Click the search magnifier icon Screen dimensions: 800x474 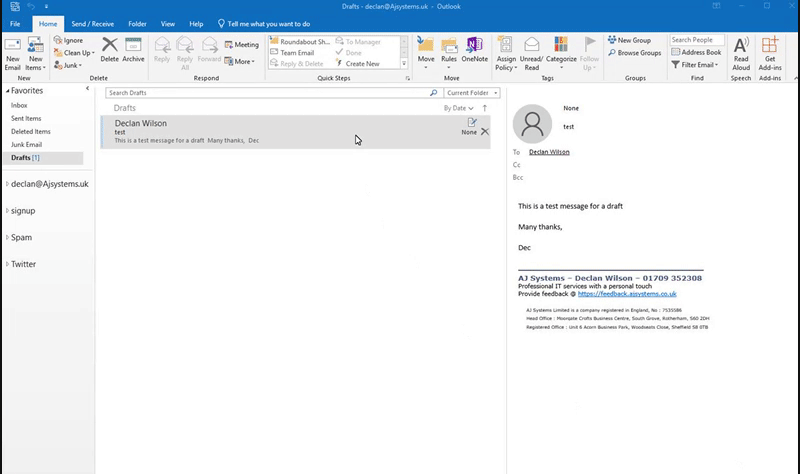[434, 93]
